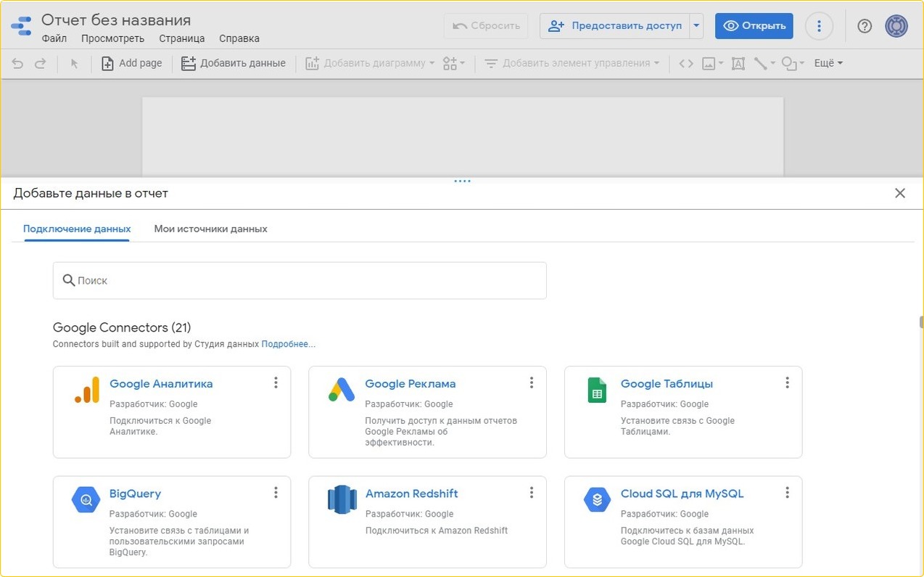Follow the Подробнее link

288,344
